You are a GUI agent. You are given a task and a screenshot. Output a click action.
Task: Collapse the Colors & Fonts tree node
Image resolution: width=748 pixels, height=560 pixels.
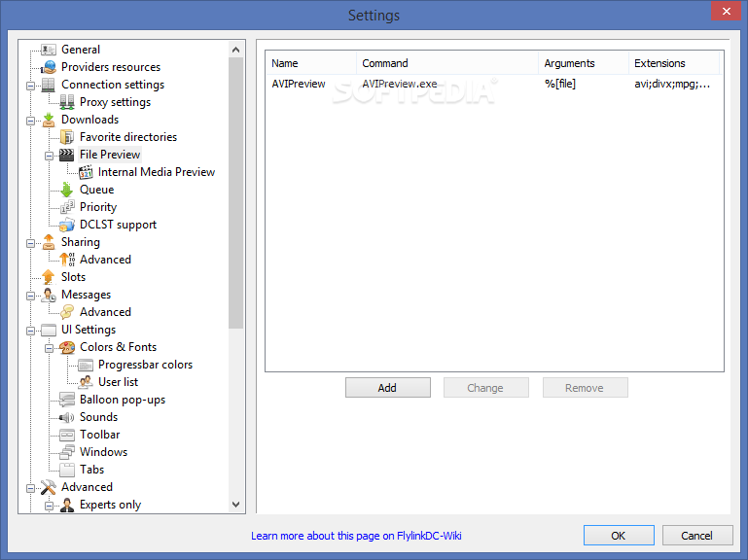coord(49,348)
